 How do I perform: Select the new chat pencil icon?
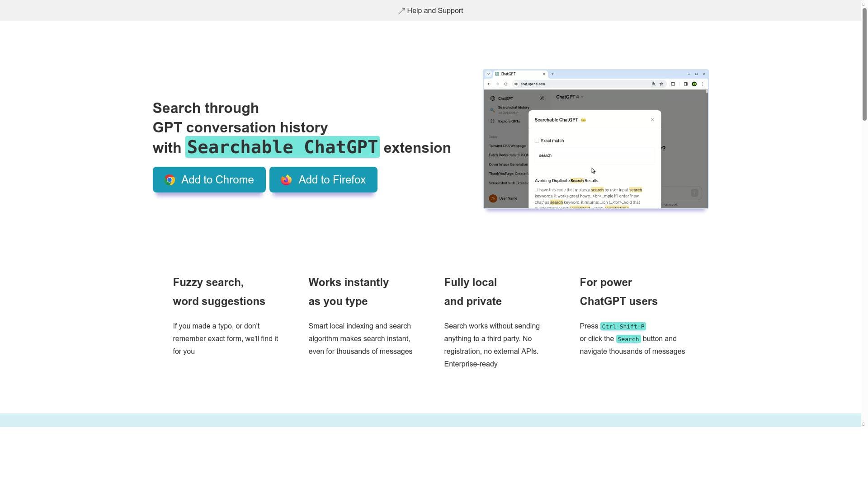[x=542, y=98]
